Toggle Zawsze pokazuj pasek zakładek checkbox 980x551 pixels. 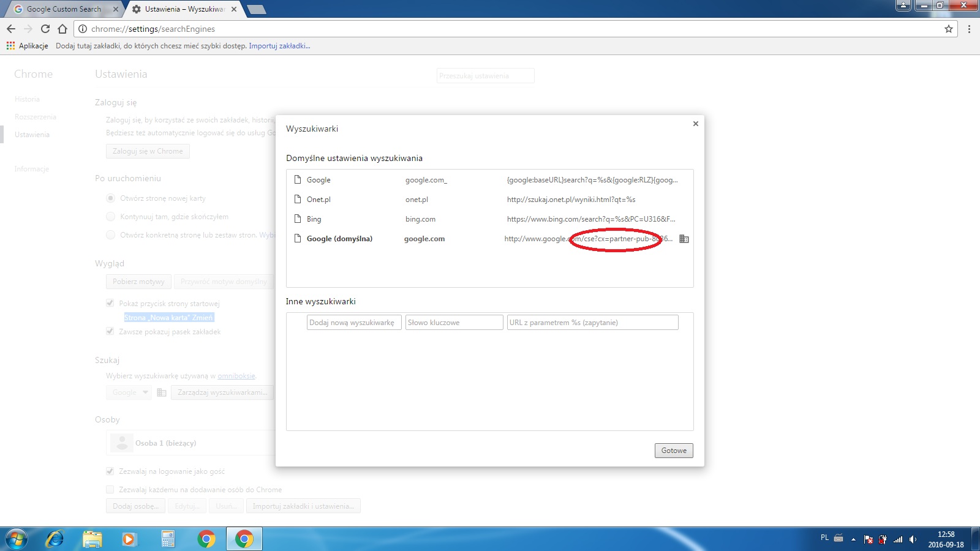point(110,331)
